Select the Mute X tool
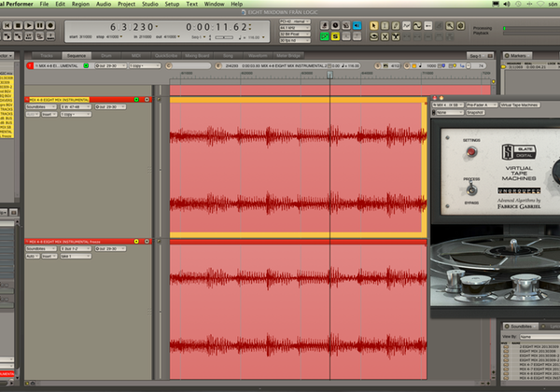 tap(385, 36)
